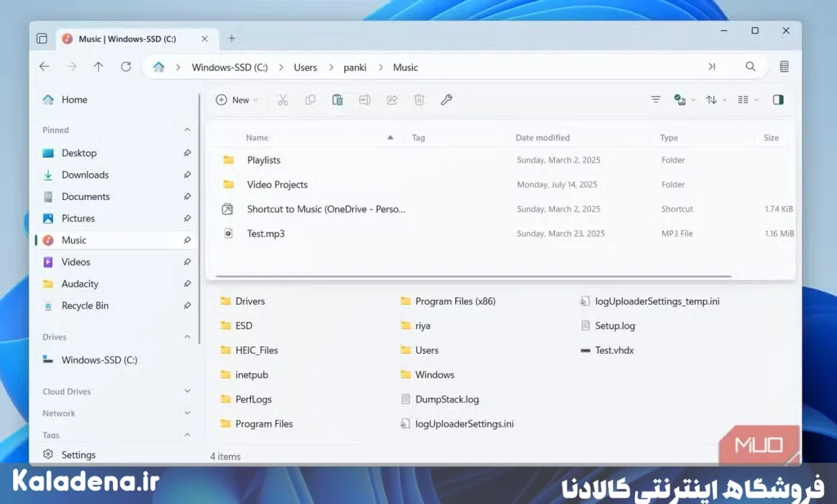Image resolution: width=837 pixels, height=504 pixels.
Task: Collapse the Tags section
Action: tap(187, 435)
